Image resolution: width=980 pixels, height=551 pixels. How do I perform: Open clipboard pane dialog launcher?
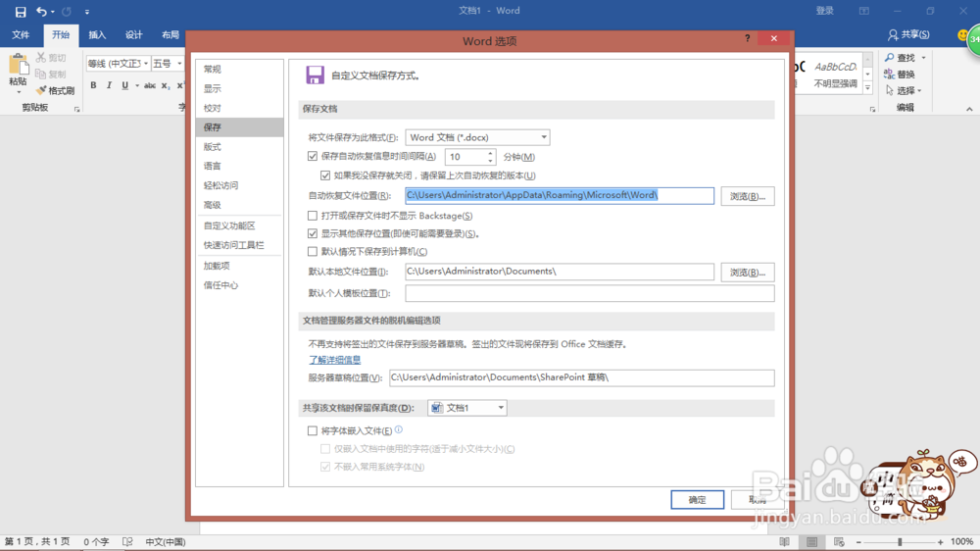point(76,109)
